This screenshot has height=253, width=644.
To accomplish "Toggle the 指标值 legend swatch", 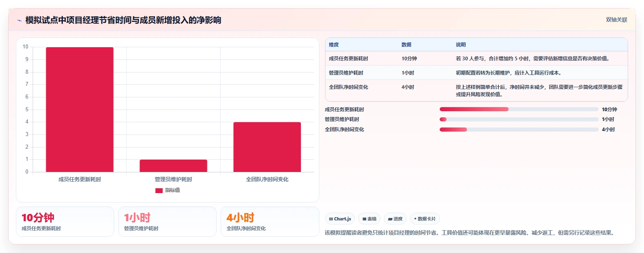I will [159, 191].
